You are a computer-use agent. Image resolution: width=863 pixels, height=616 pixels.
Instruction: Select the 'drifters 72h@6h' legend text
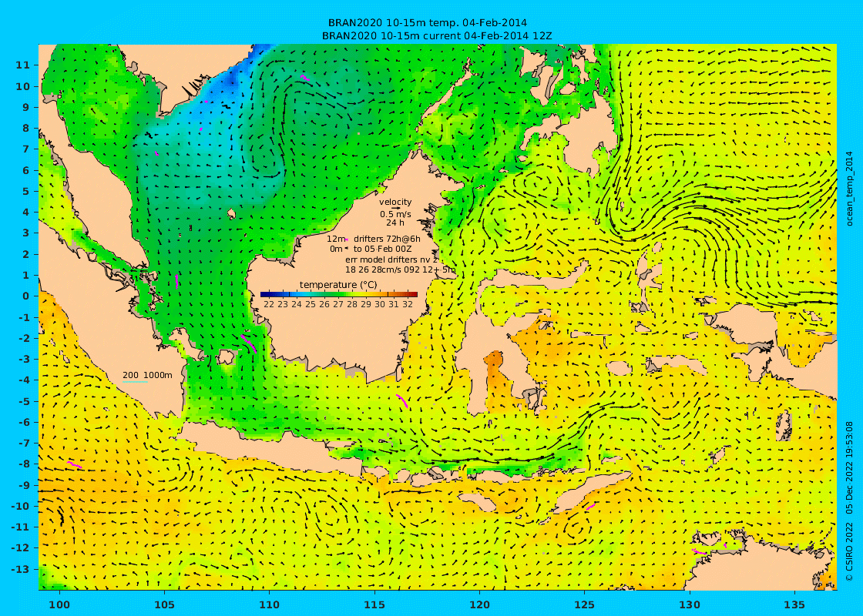(x=387, y=239)
